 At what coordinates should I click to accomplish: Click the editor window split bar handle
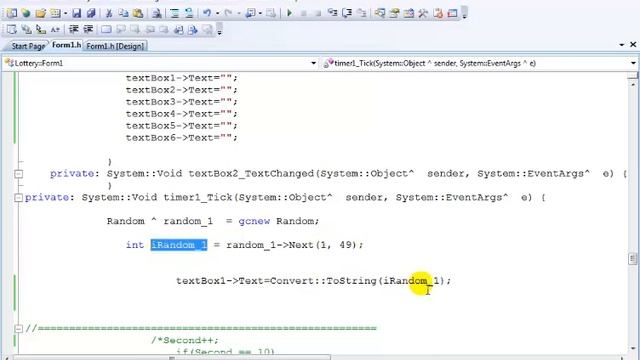tap(633, 76)
